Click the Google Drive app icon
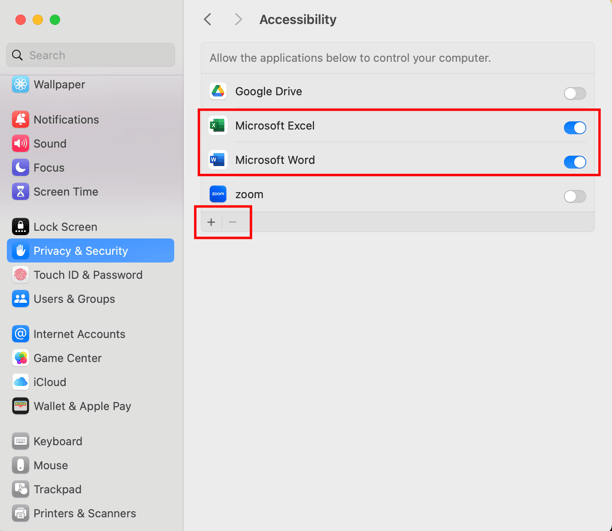Viewport: 612px width, 531px height. click(218, 92)
